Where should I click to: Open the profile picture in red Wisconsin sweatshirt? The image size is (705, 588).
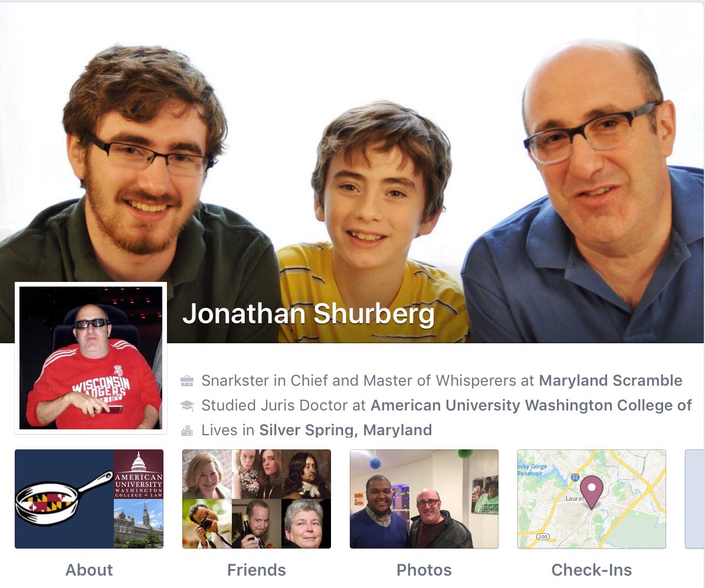91,358
